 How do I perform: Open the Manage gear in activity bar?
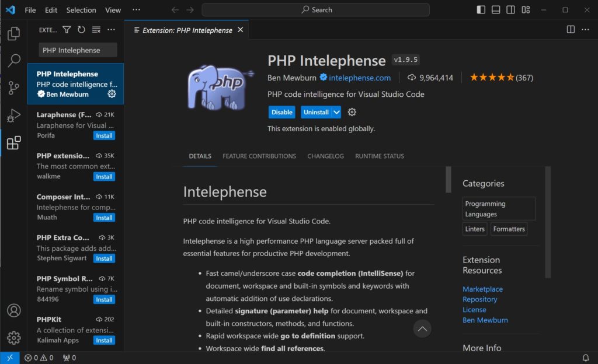[x=14, y=338]
